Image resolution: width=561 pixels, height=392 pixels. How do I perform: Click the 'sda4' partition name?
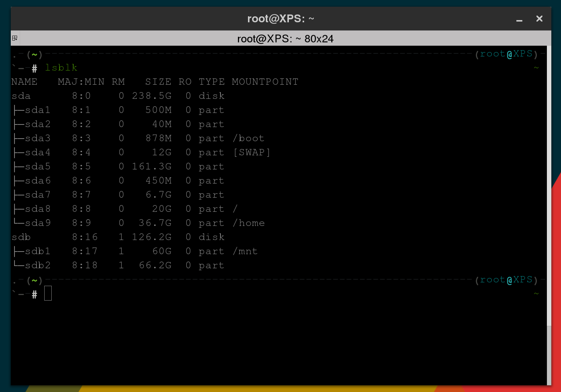(x=38, y=152)
